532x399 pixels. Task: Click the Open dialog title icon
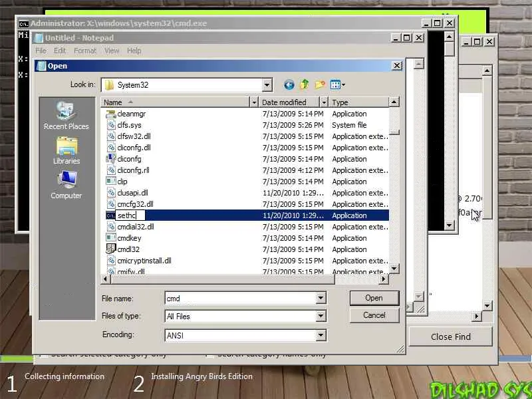point(41,65)
